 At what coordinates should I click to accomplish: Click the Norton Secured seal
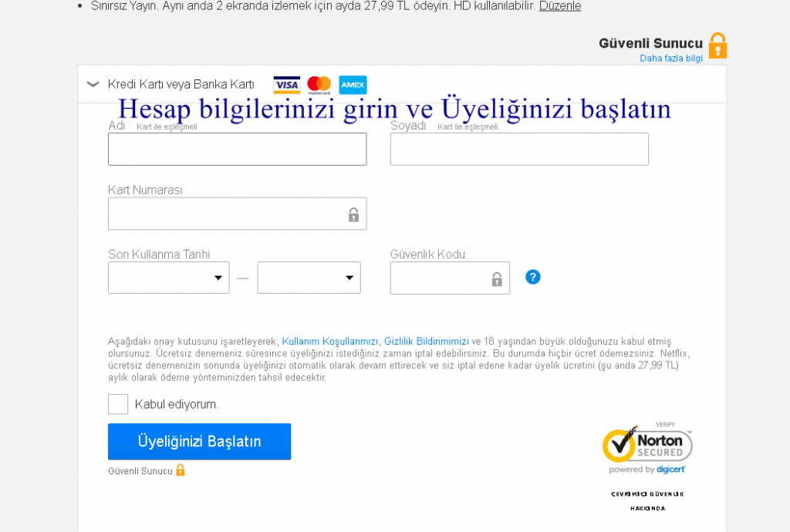[x=647, y=444]
